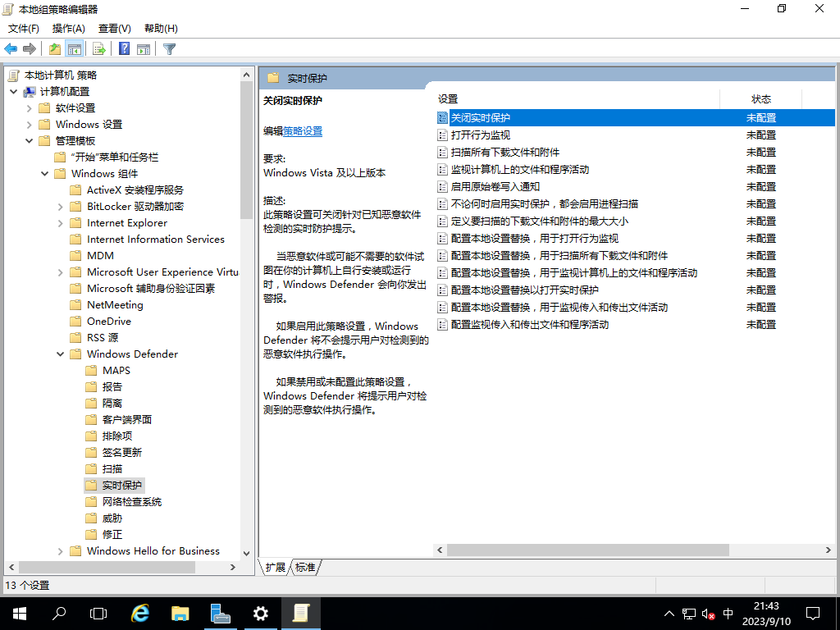The image size is (840, 630).
Task: Click the Back arrow toolbar icon
Action: pyautogui.click(x=11, y=48)
